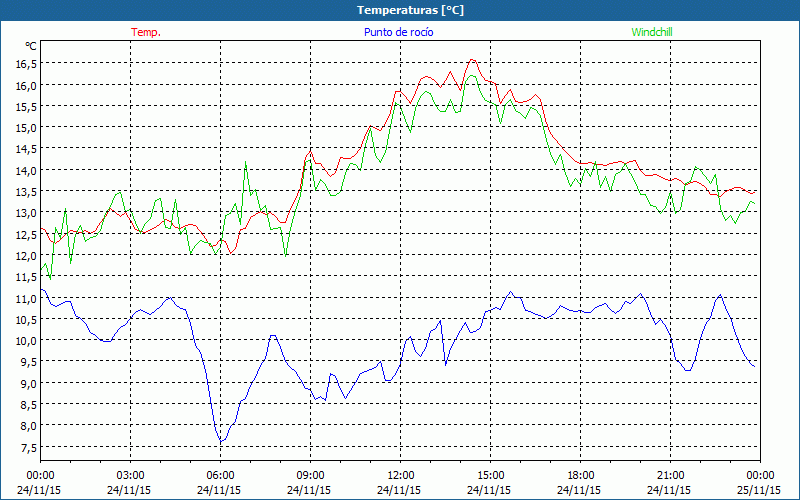Image resolution: width=800 pixels, height=500 pixels.
Task: Click the 15,5 value on the y-axis
Action: [27, 107]
